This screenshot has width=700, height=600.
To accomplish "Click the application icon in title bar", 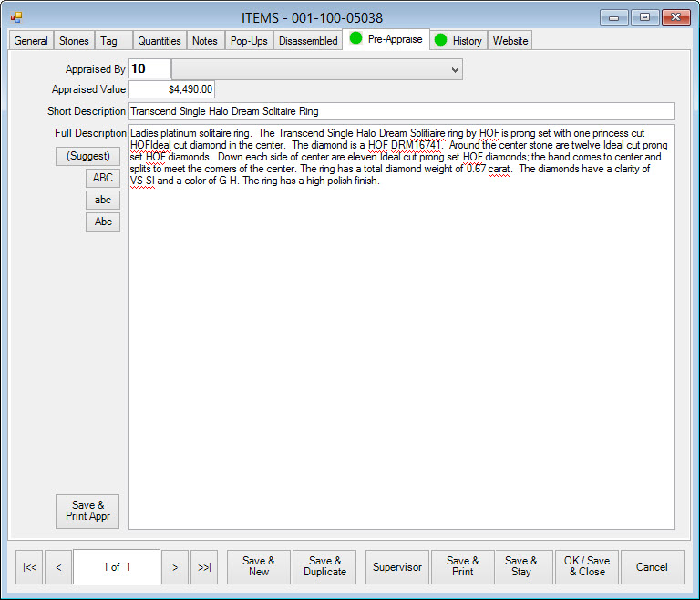I will pyautogui.click(x=16, y=17).
